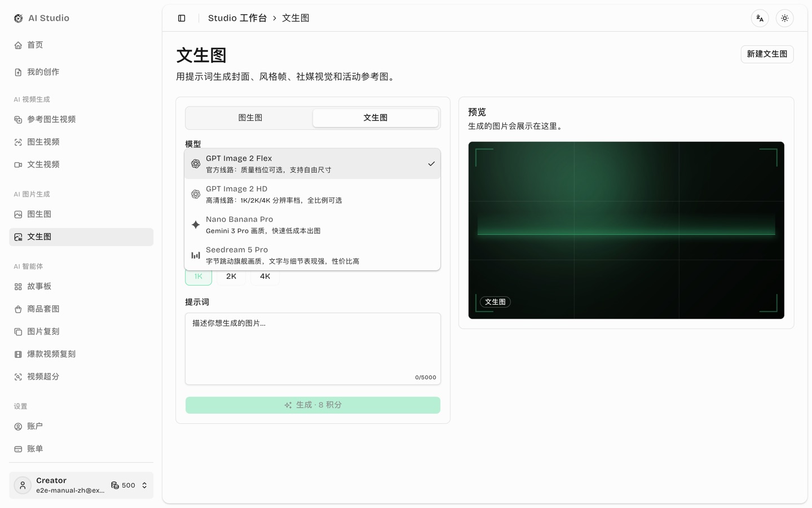Image resolution: width=812 pixels, height=508 pixels.
Task: Choose Seedream 5 Pro model option
Action: (x=312, y=255)
